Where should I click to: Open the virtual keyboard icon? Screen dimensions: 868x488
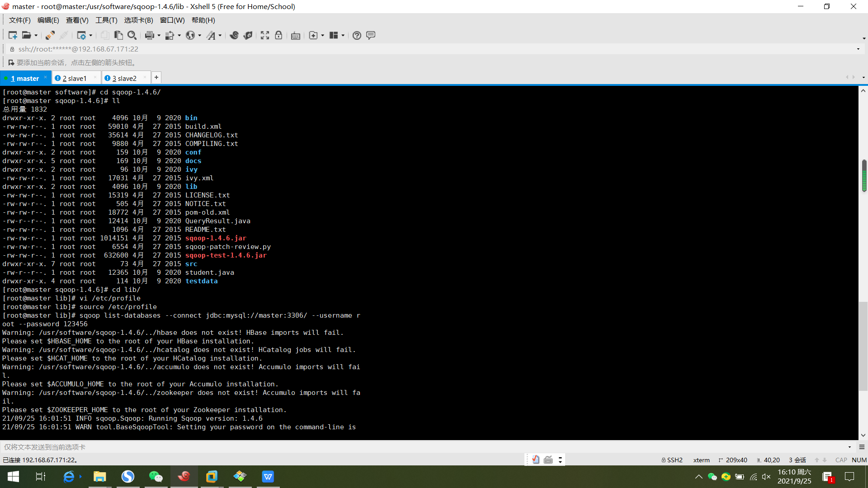click(x=296, y=36)
